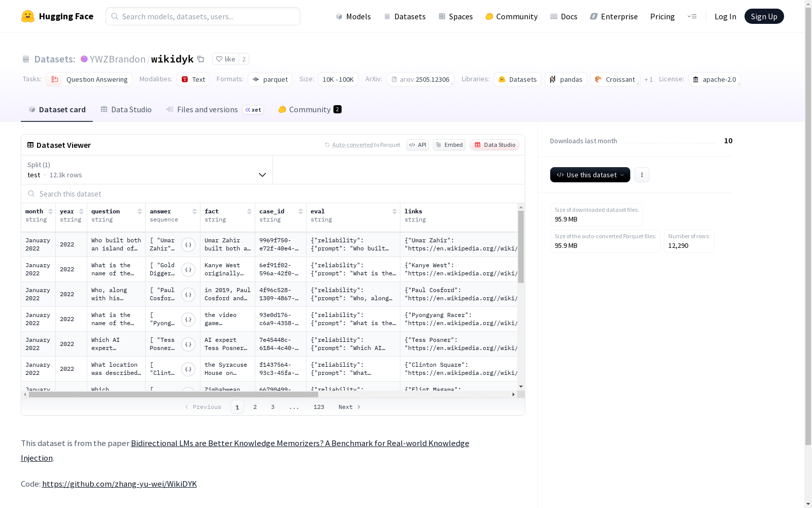This screenshot has width=812, height=508.
Task: Click the Text modality tag
Action: [x=193, y=79]
